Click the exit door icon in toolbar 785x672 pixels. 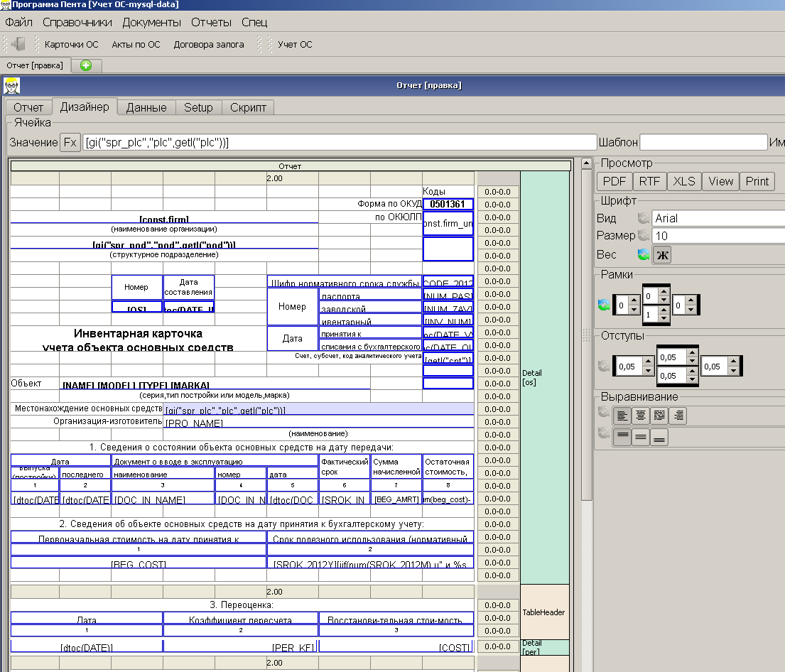click(18, 44)
